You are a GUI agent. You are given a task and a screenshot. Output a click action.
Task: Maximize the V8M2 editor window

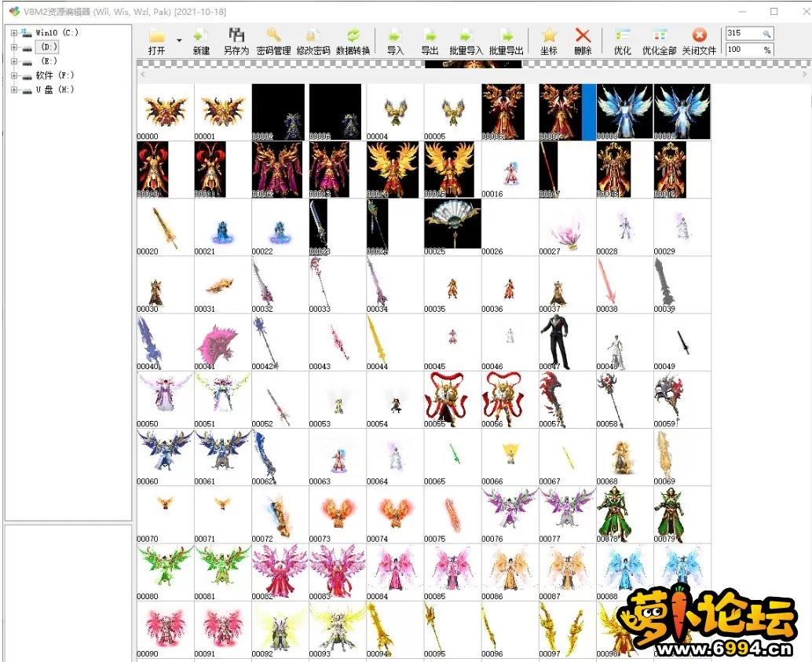tap(774, 12)
